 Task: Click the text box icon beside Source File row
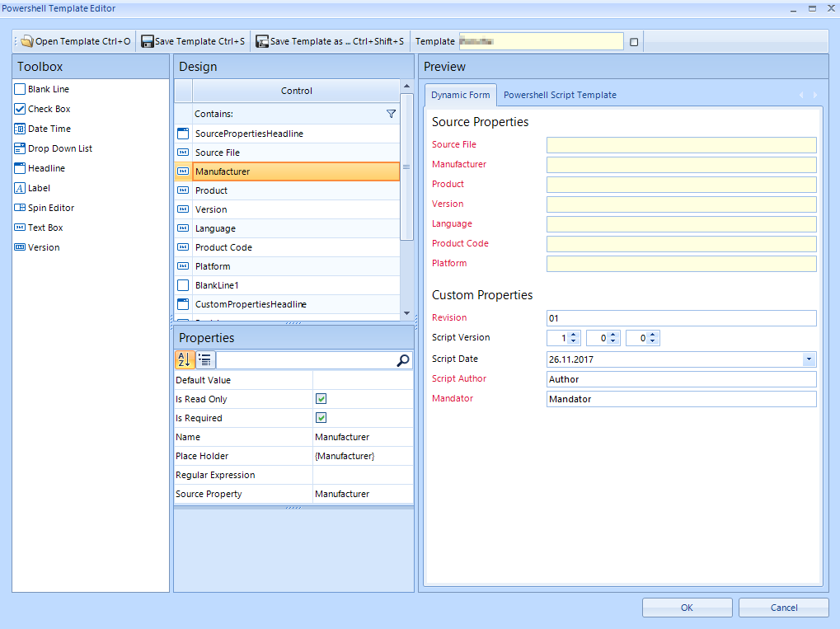point(183,153)
